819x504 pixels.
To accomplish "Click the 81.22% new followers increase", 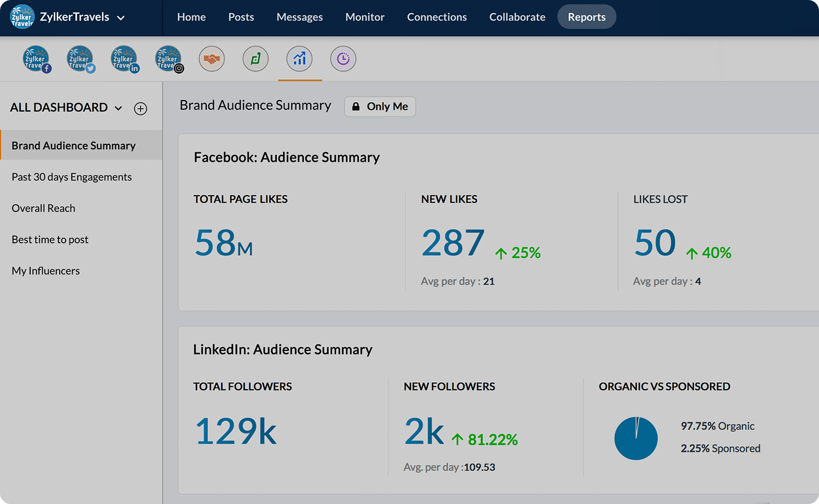I will pos(485,439).
